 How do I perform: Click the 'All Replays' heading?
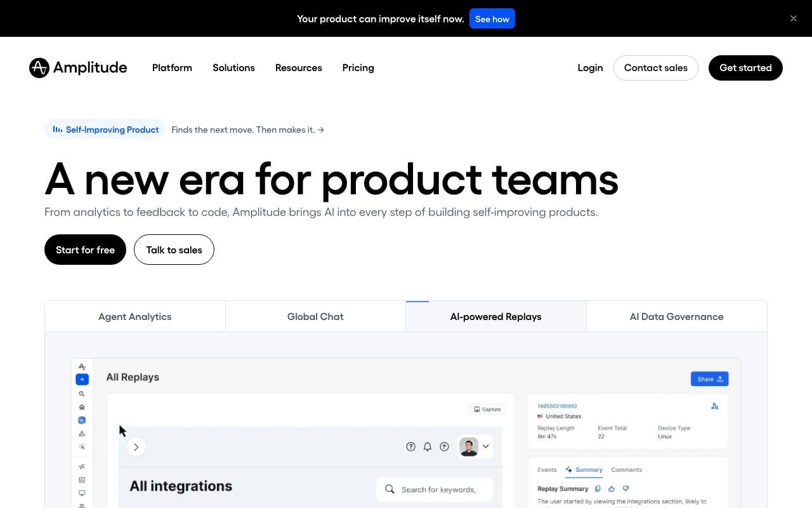[x=133, y=377]
